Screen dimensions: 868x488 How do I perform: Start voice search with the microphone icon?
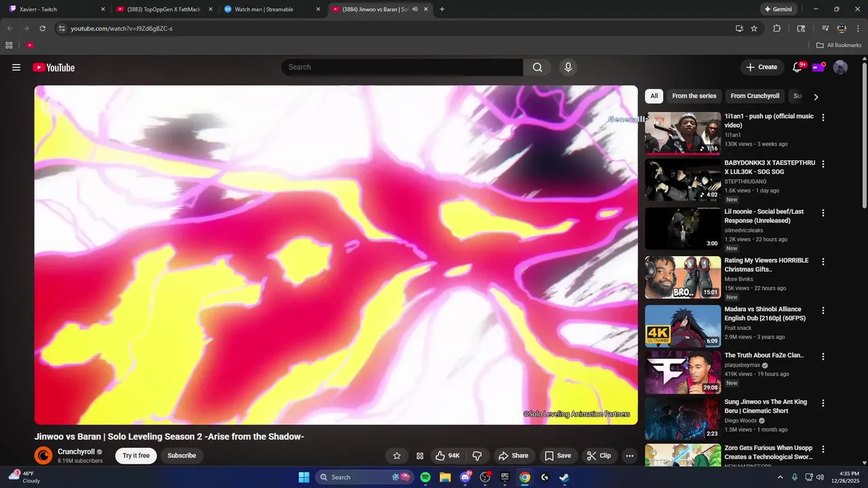(x=568, y=67)
